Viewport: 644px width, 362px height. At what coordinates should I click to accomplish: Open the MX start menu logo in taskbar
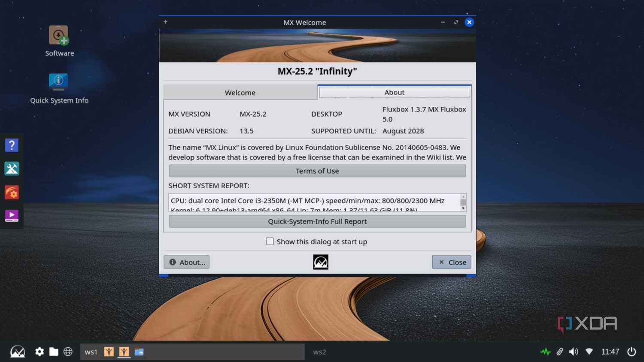click(x=18, y=352)
